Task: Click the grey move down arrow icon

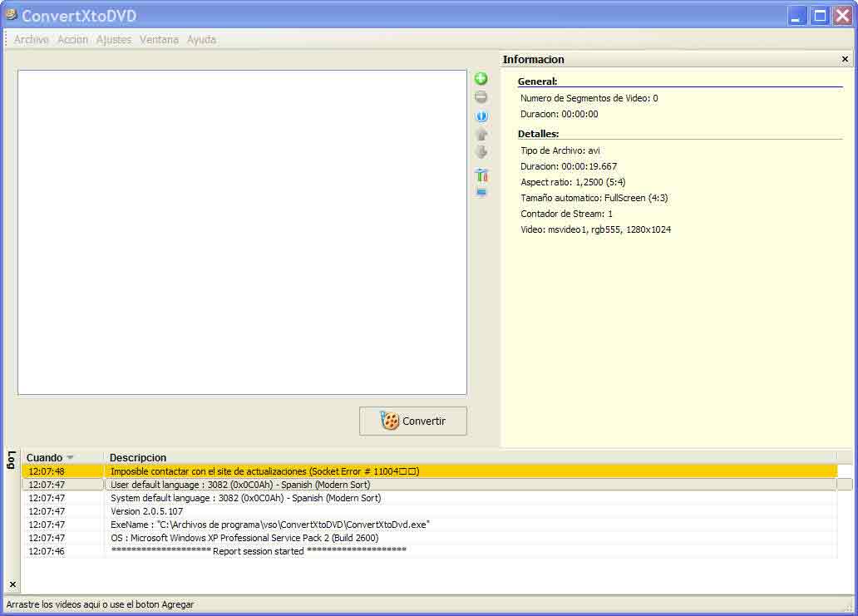Action: 481,152
